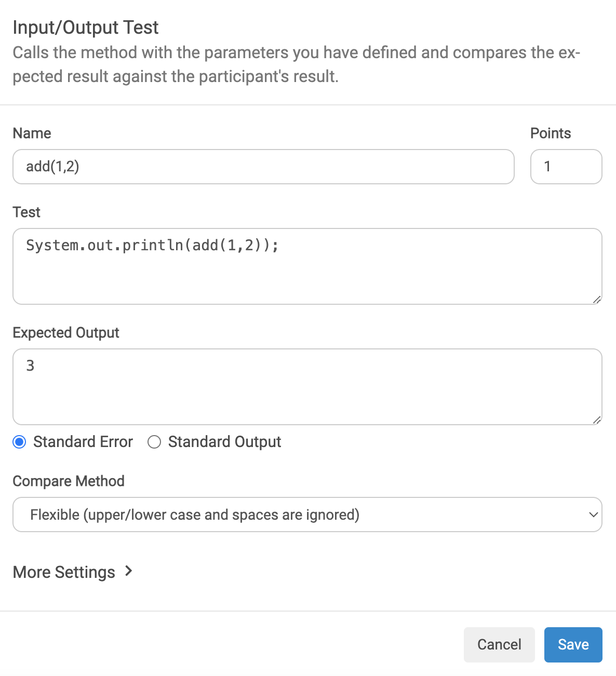Screen dimensions: 616x676
Task: Click into the Points input field
Action: [566, 167]
